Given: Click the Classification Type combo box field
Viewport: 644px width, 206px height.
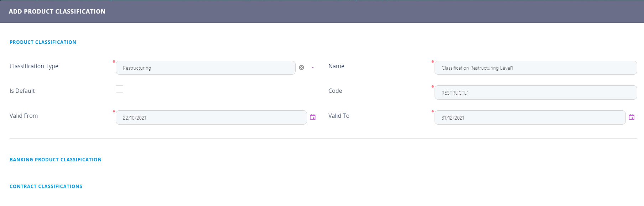Looking at the screenshot, I should pos(206,68).
